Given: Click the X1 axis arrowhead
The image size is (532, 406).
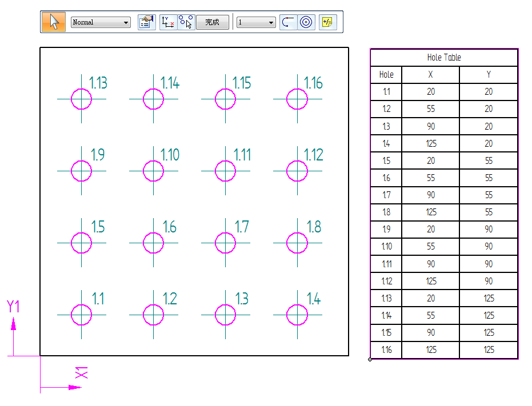Looking at the screenshot, I should (x=75, y=387).
